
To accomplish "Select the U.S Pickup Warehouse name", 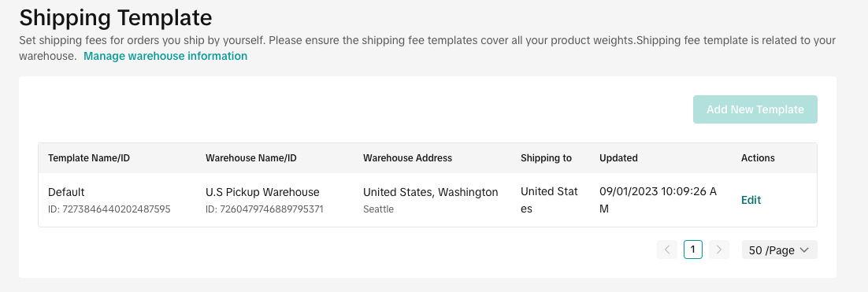I will click(x=262, y=193).
